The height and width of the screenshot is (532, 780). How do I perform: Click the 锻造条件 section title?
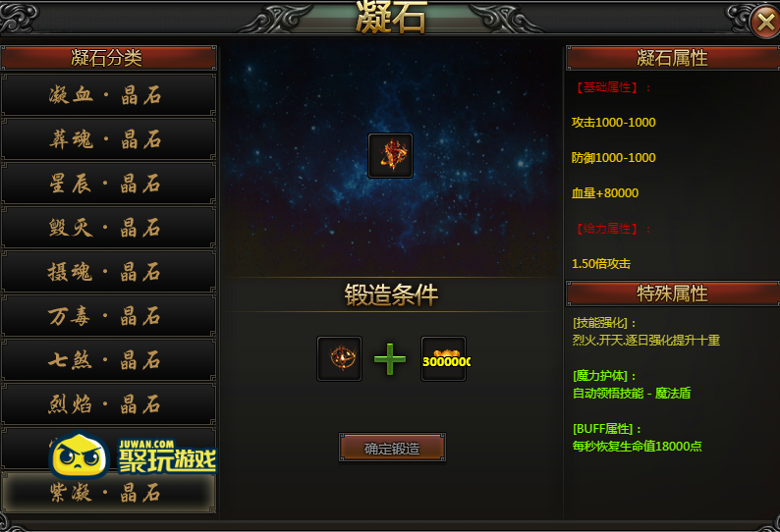(392, 294)
